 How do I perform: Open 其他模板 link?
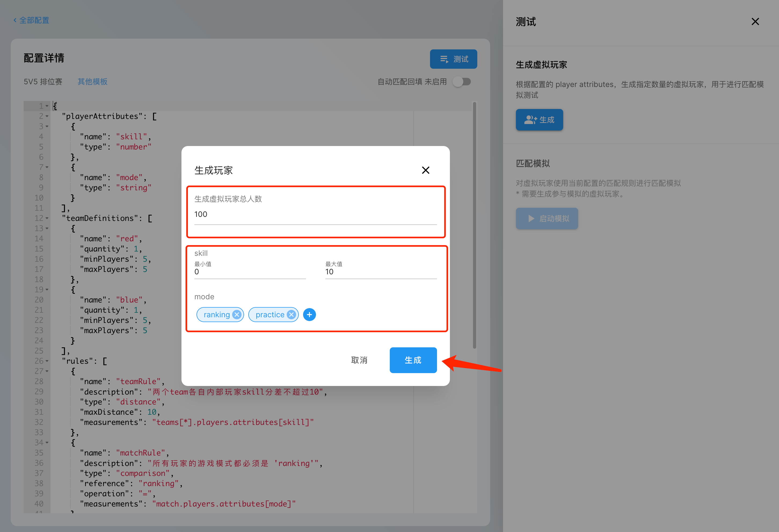[x=92, y=82]
